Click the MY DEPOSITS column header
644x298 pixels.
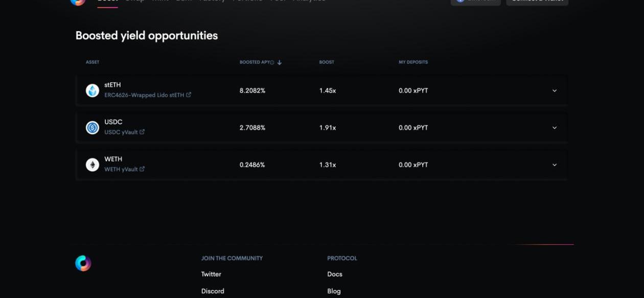[413, 62]
